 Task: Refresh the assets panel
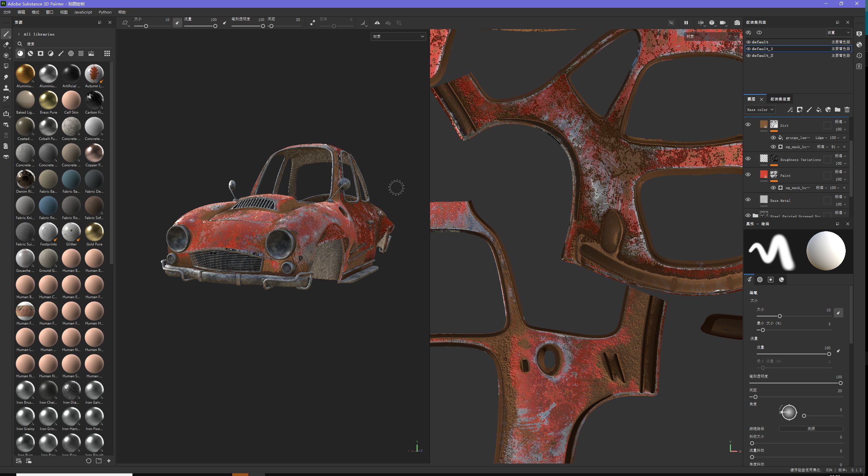pos(89,461)
